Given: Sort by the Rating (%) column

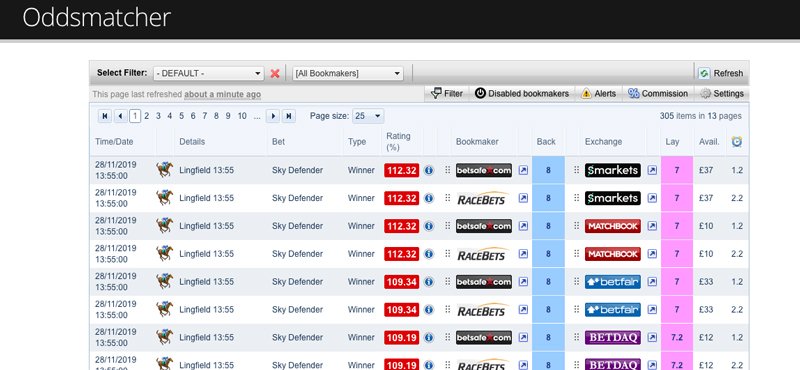Looking at the screenshot, I should (398, 142).
